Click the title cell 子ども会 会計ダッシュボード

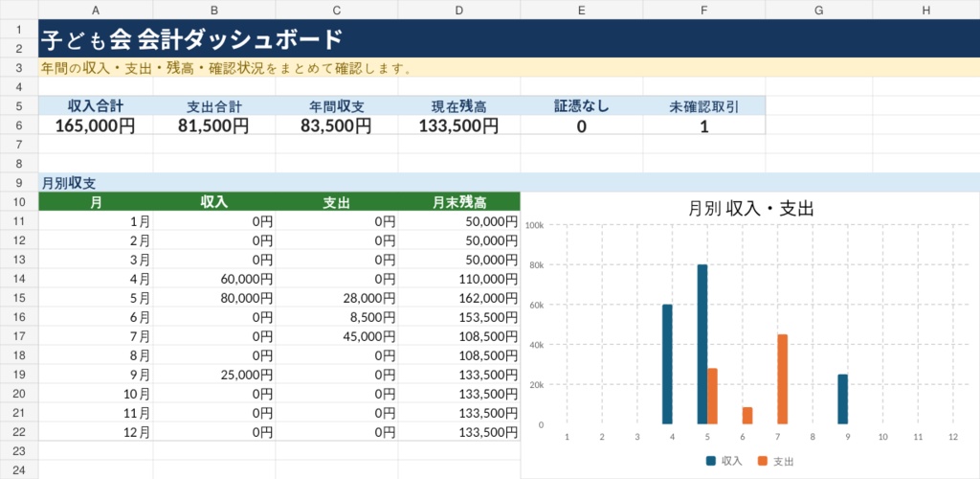coord(509,38)
